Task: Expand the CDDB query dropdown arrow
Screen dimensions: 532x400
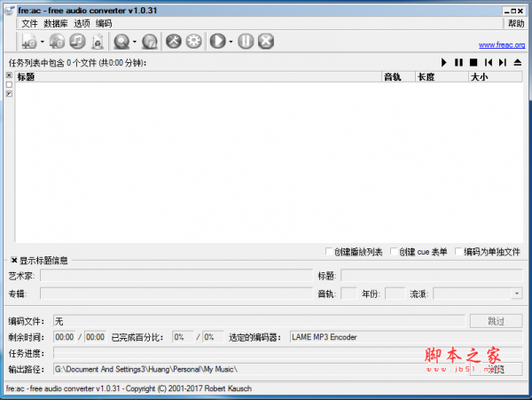Action: (x=135, y=42)
